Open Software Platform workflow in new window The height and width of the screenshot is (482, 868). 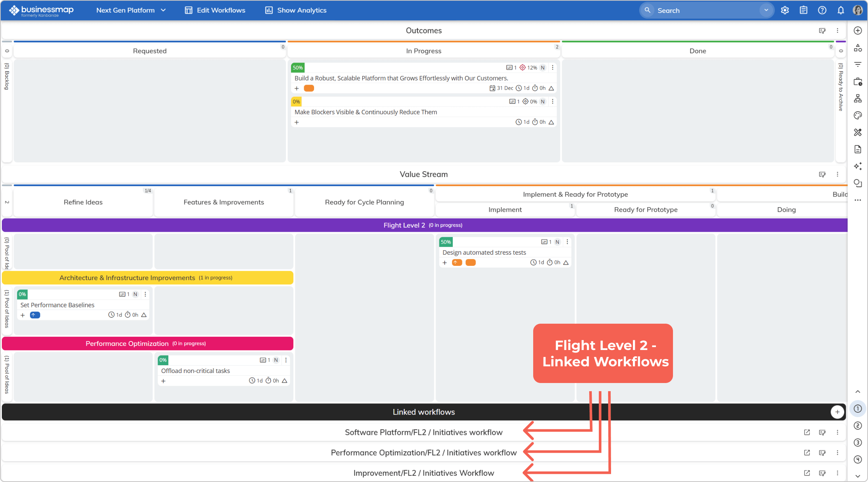point(807,432)
